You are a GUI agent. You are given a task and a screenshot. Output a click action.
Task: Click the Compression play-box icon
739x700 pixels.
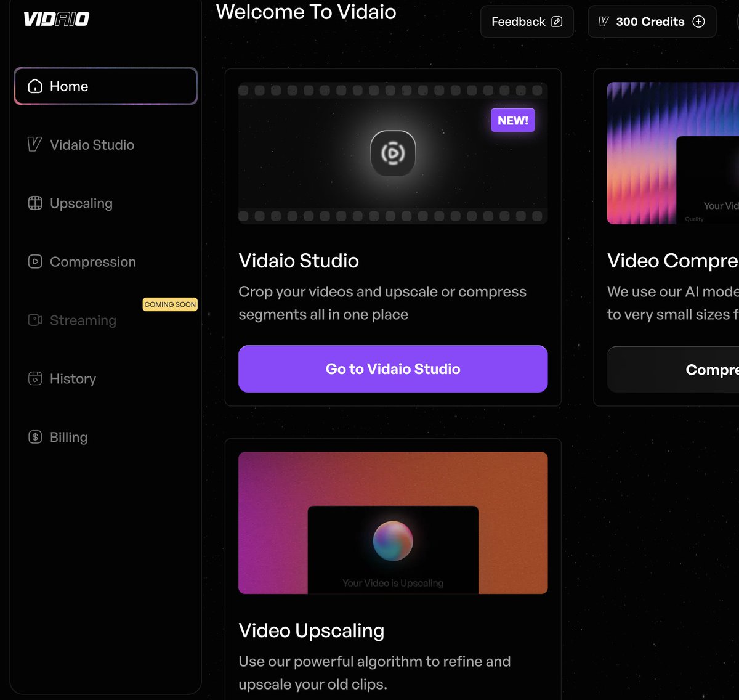[35, 262]
